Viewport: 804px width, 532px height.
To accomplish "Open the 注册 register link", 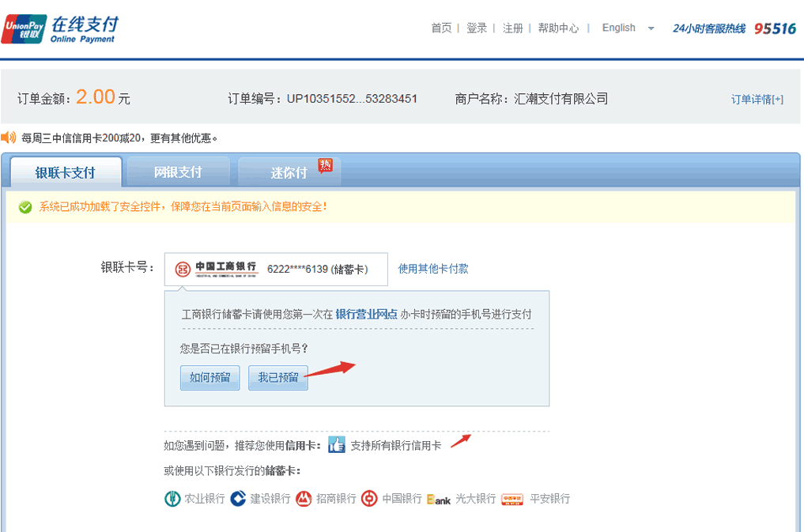I will (513, 28).
